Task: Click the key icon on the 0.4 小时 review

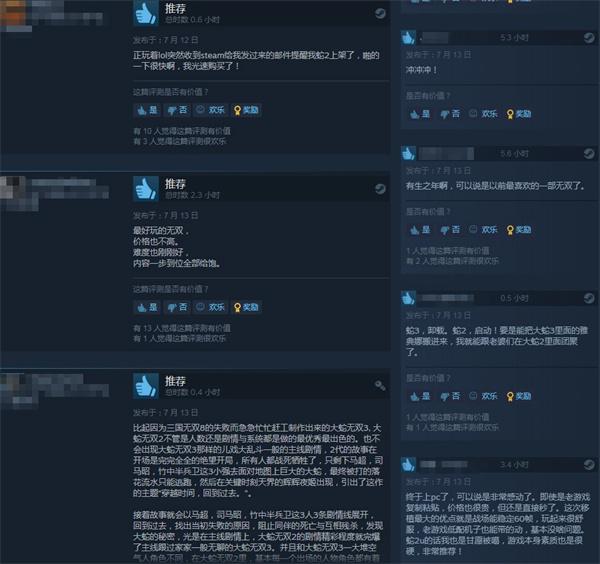Action: point(380,386)
